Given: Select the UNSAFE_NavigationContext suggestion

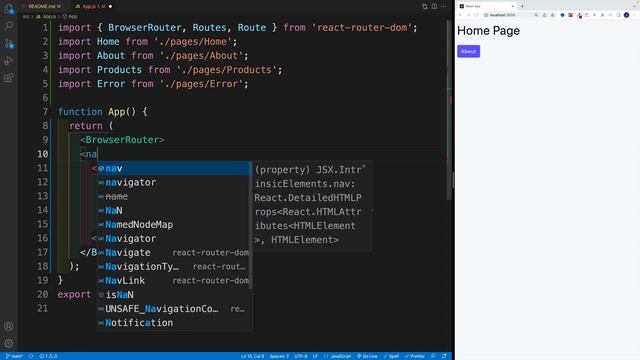Looking at the screenshot, I should pyautogui.click(x=174, y=309).
